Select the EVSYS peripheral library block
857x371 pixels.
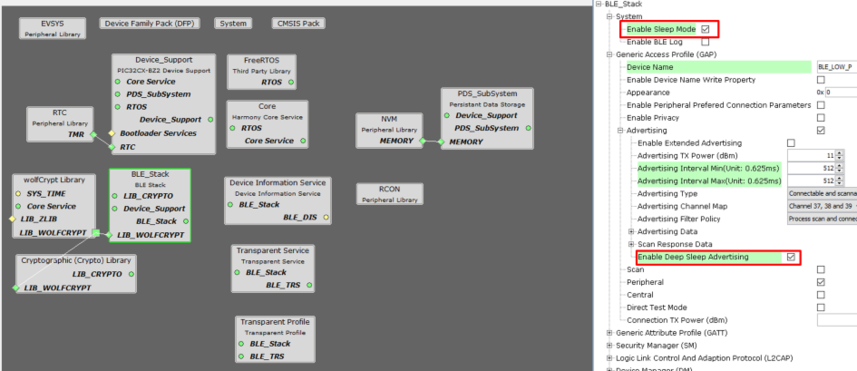(x=52, y=28)
